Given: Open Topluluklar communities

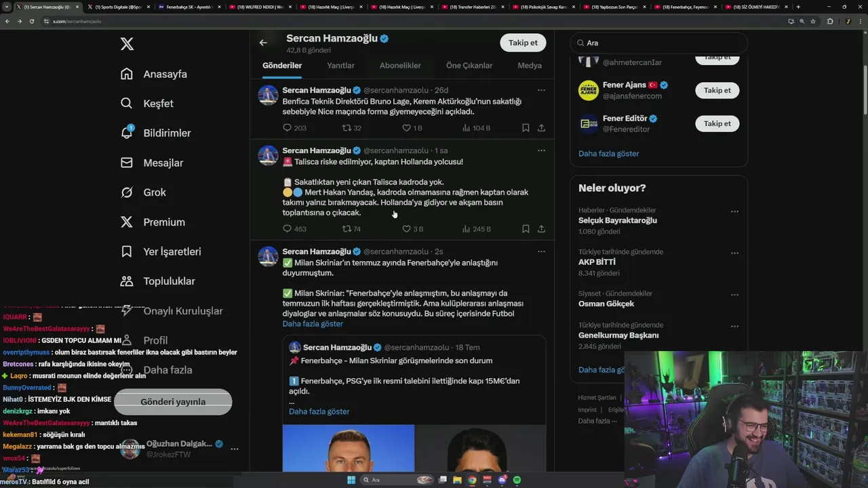Looking at the screenshot, I should 157,281.
